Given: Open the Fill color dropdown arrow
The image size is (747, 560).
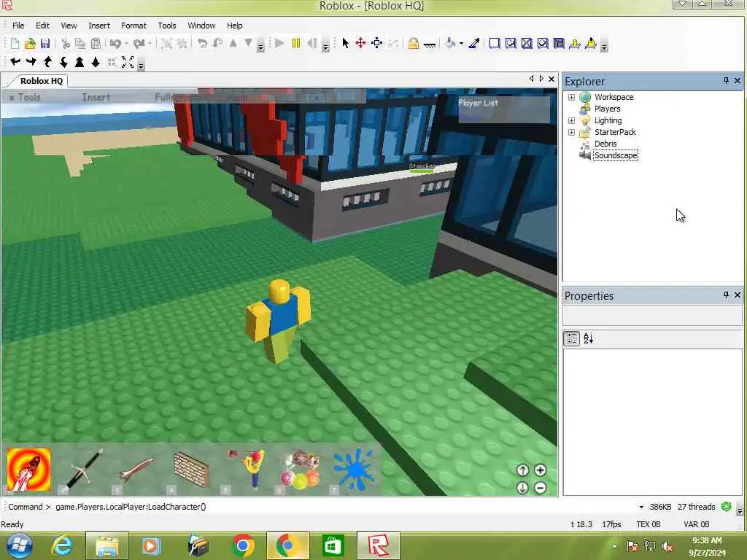Looking at the screenshot, I should tap(461, 44).
